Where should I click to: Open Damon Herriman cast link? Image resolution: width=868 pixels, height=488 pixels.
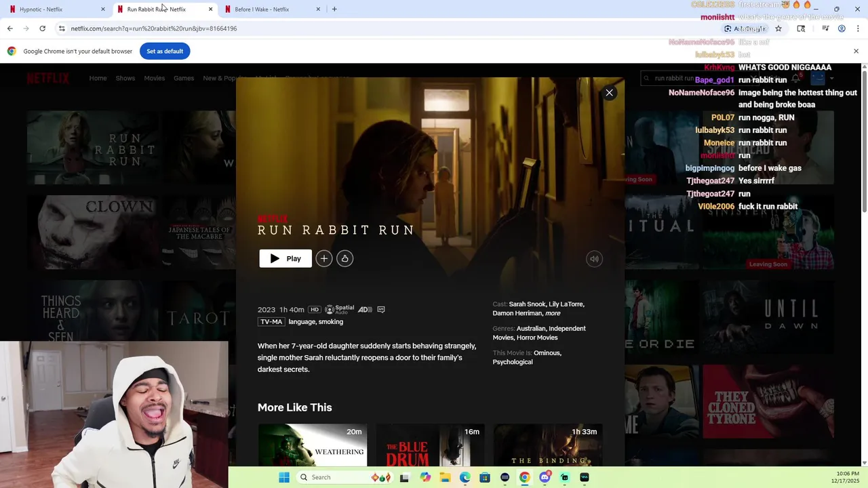click(x=517, y=313)
